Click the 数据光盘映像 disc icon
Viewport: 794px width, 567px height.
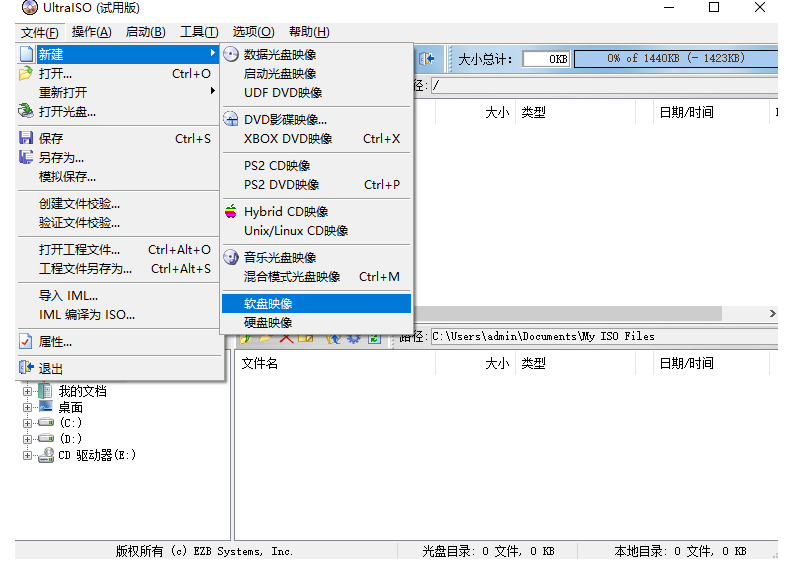pyautogui.click(x=231, y=54)
